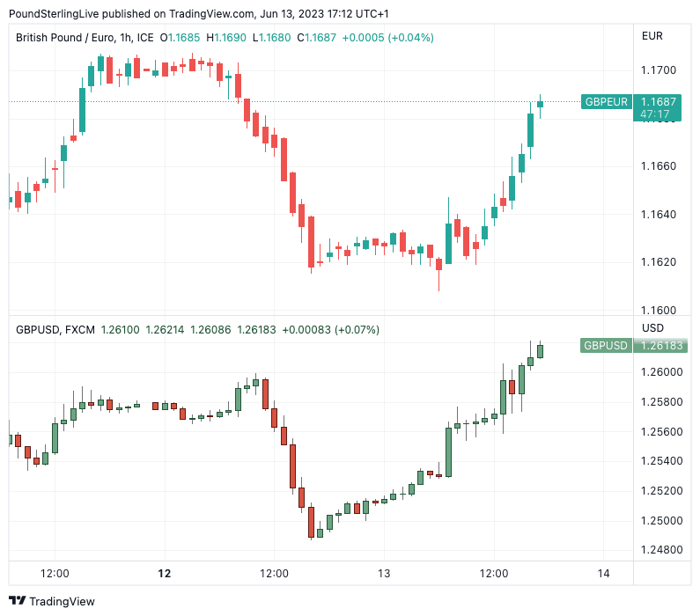This screenshot has width=700, height=616.
Task: Click the 1.26000 price axis level
Action: (660, 372)
